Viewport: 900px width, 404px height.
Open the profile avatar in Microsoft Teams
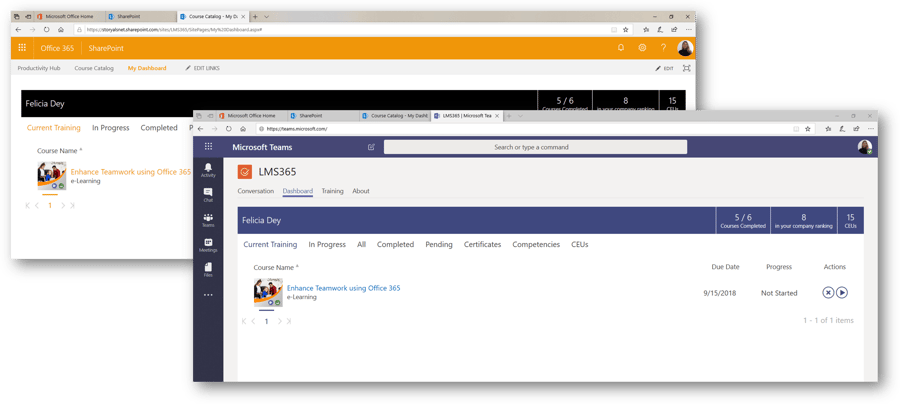pyautogui.click(x=864, y=147)
